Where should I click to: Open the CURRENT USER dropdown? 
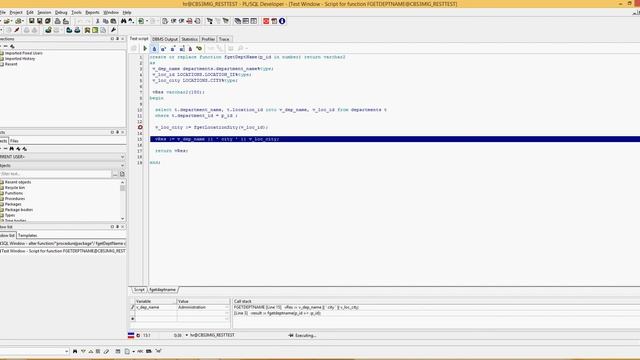click(122, 157)
